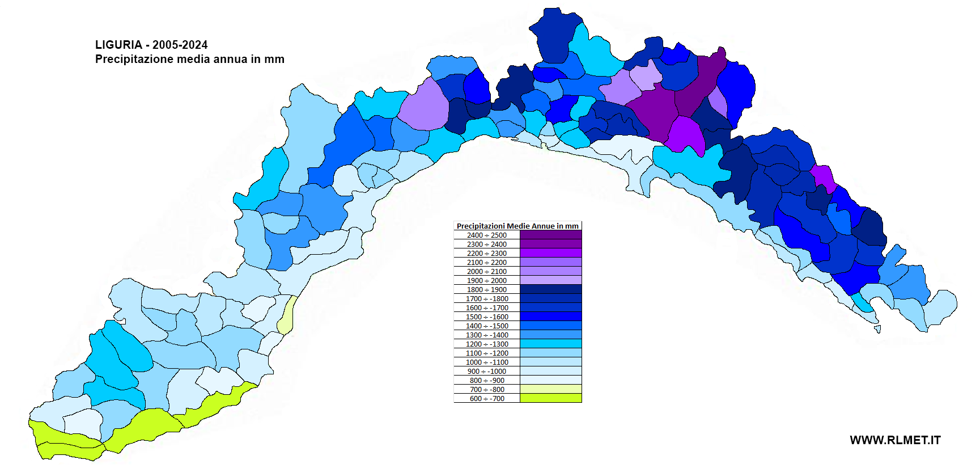This screenshot has height=468, width=980.
Task: Select the 700 ÷ 800 pale yellow legend swatch
Action: [550, 389]
